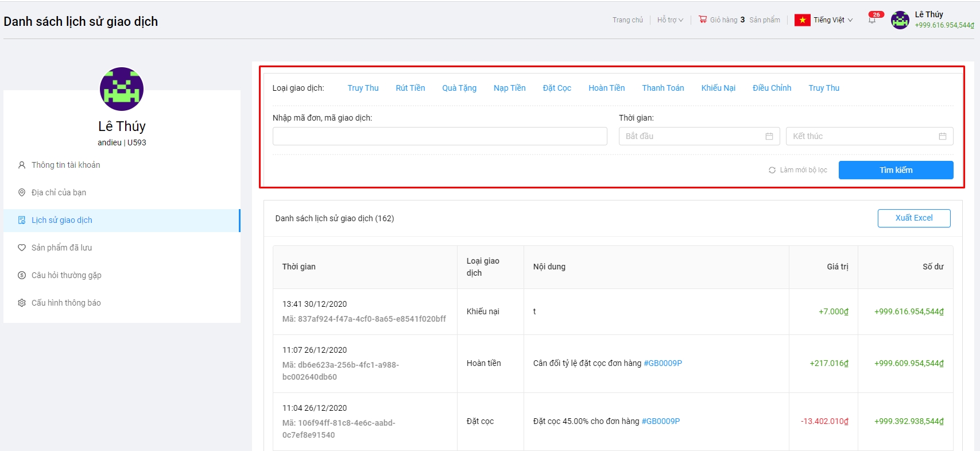Click the user avatar in header
The image size is (980, 451).
click(x=900, y=20)
